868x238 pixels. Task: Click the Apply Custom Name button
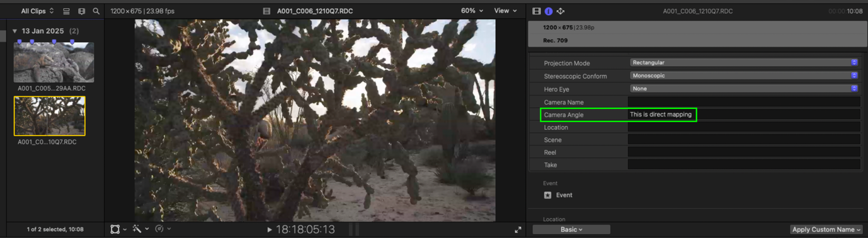(826, 230)
